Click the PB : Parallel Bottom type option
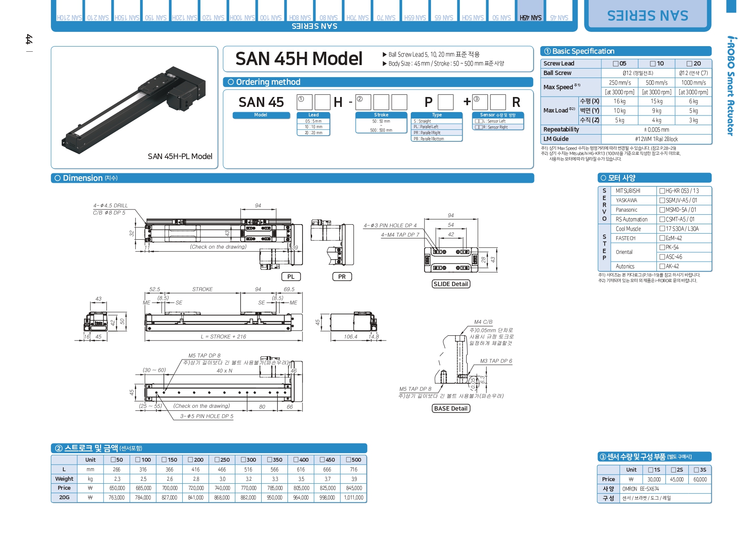Viewport: 756px width, 535px height. tap(437, 139)
